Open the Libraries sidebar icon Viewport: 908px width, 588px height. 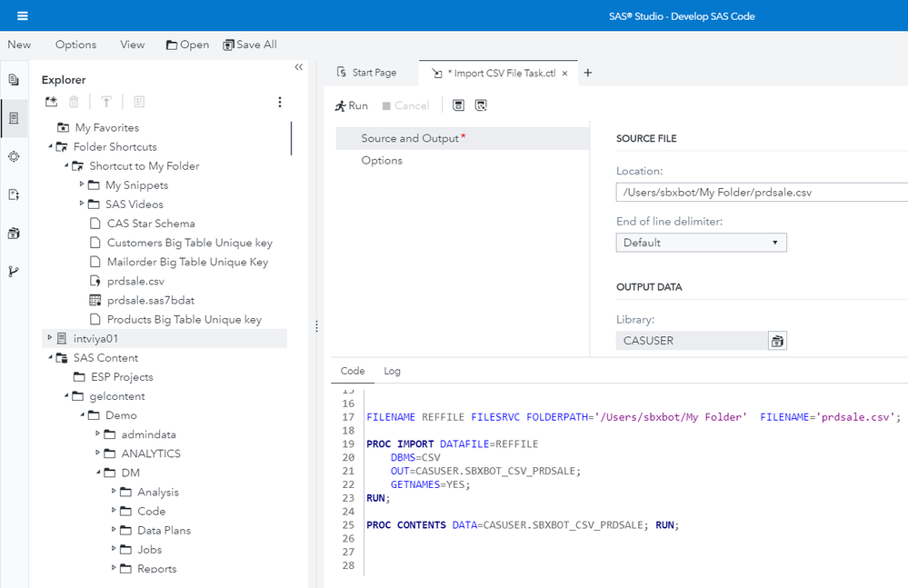[14, 234]
